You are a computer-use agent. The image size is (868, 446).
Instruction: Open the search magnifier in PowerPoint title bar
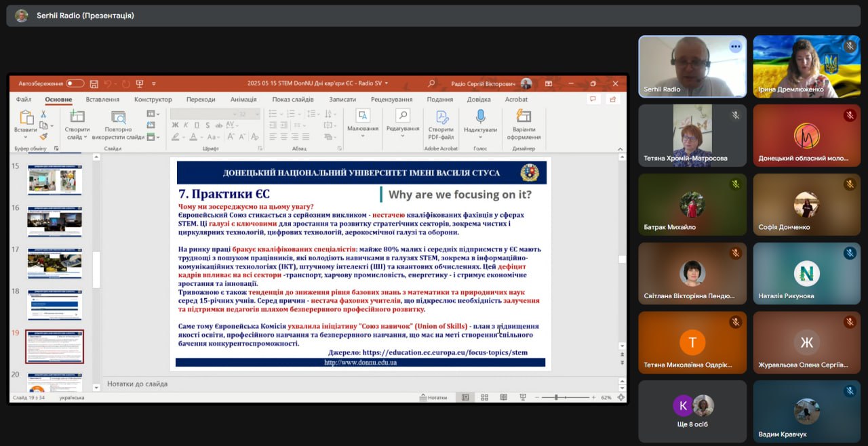431,84
